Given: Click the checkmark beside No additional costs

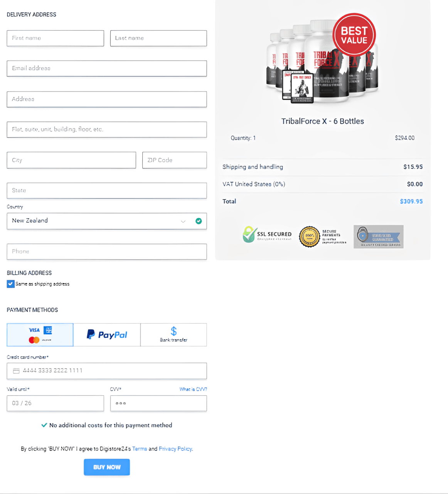Looking at the screenshot, I should pos(44,425).
